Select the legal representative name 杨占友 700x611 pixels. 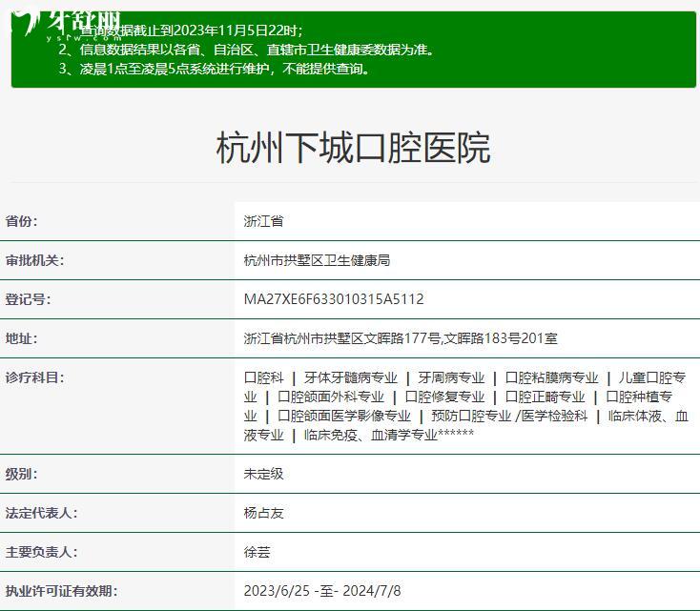point(263,513)
